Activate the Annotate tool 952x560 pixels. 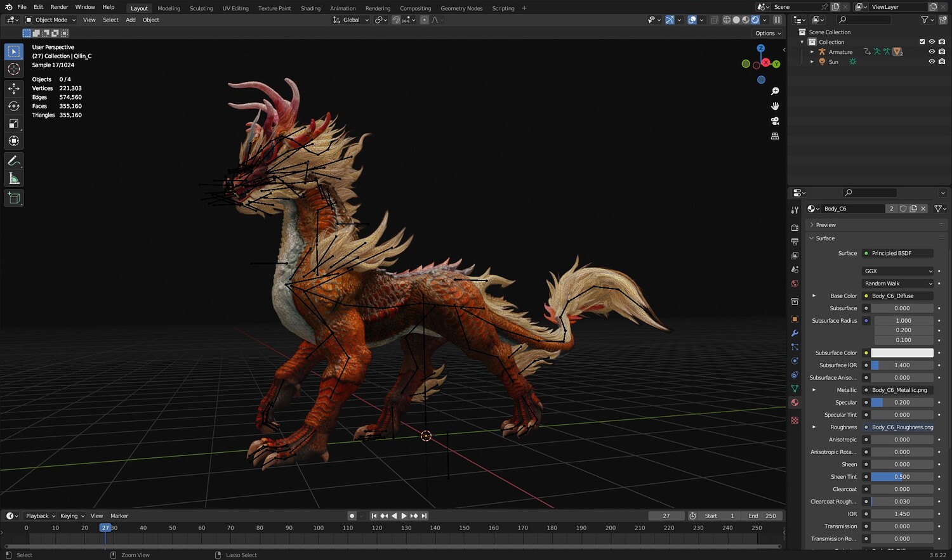click(14, 161)
